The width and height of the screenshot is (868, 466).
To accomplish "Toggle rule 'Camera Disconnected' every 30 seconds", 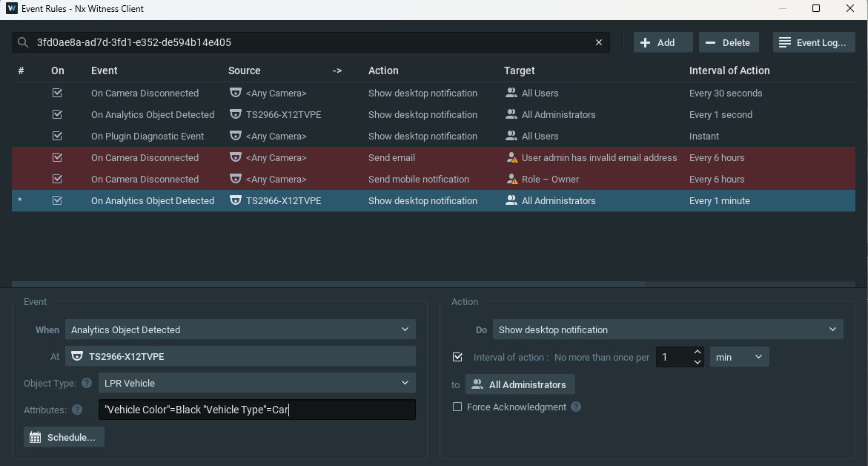I will pos(57,93).
